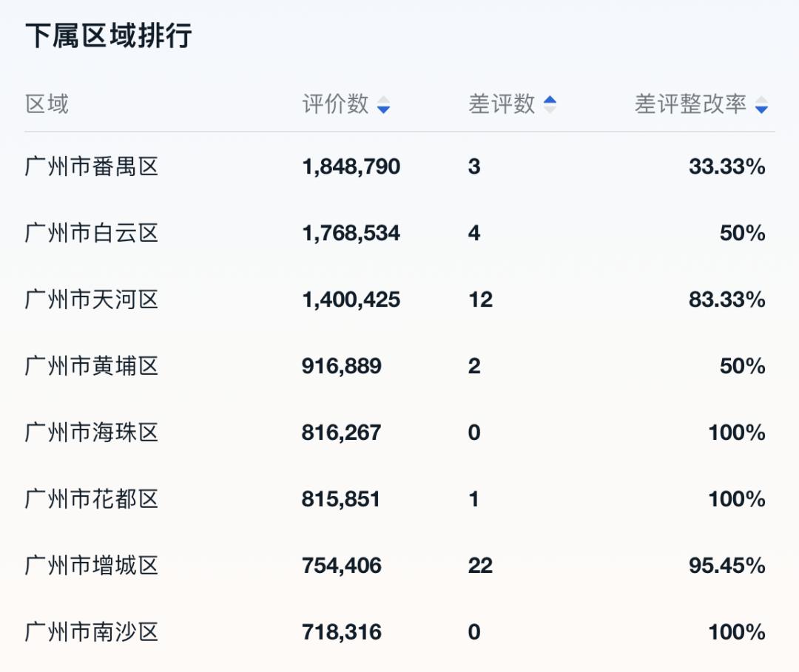The image size is (799, 672).
Task: Select the 广州市天河区 row name
Action: click(x=92, y=299)
